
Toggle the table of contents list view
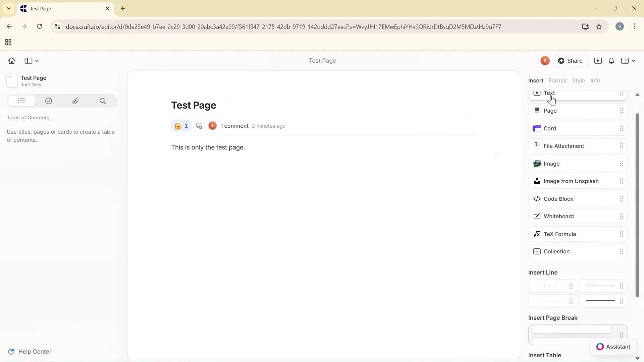click(21, 101)
